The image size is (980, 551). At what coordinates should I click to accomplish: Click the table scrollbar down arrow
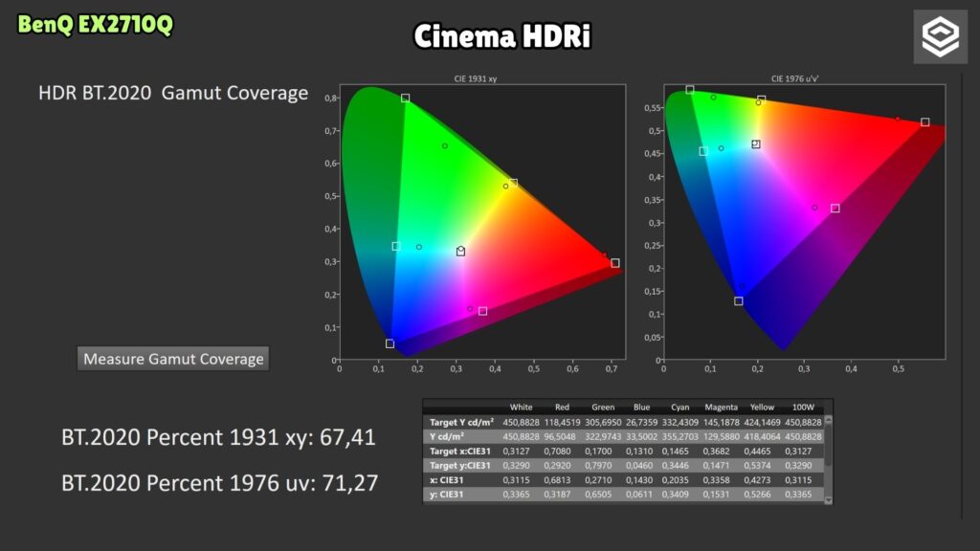tap(829, 499)
